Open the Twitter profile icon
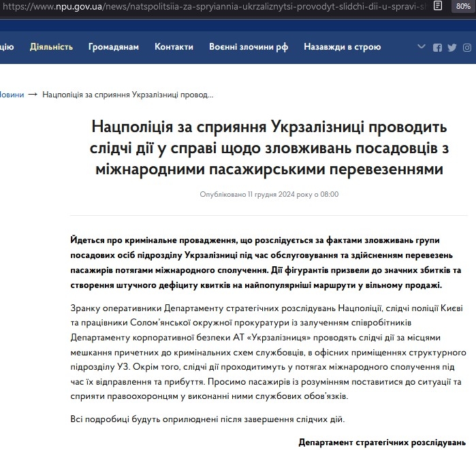Screen dimensions: 476x450 tap(452, 48)
